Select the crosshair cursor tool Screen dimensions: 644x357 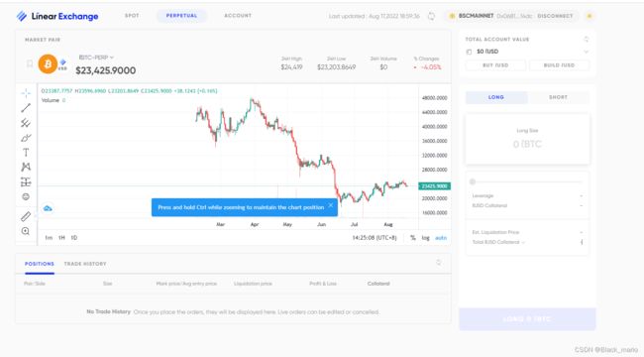click(x=26, y=93)
